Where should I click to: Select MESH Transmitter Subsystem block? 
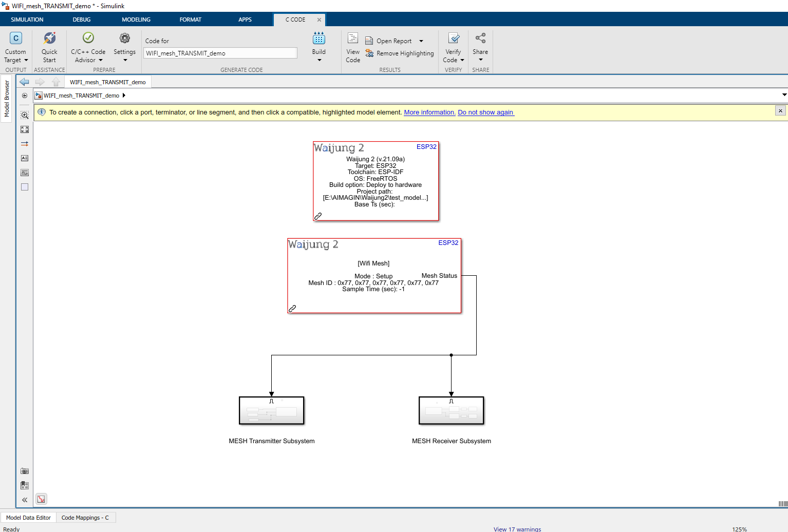[x=272, y=410]
